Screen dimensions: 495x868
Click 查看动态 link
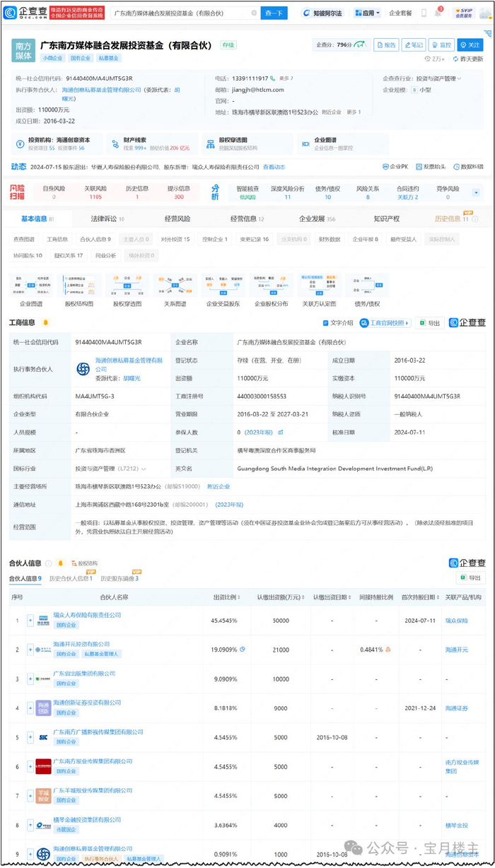[274, 167]
